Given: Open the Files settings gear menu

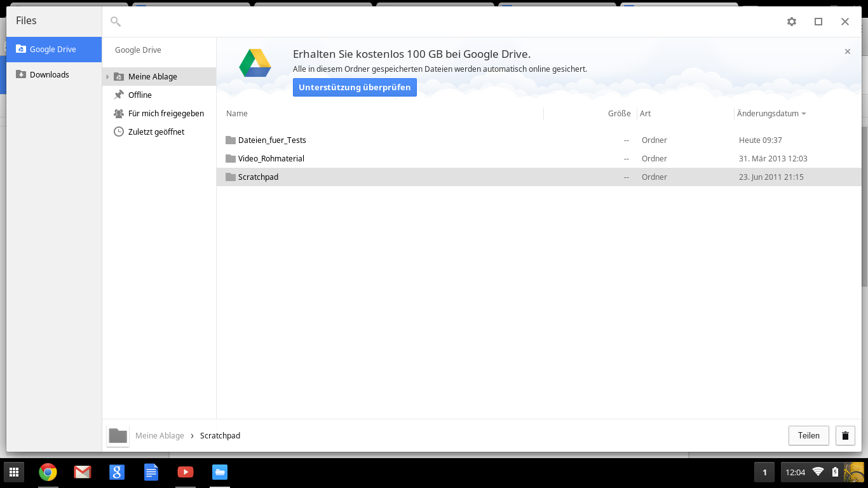Looking at the screenshot, I should pos(791,22).
